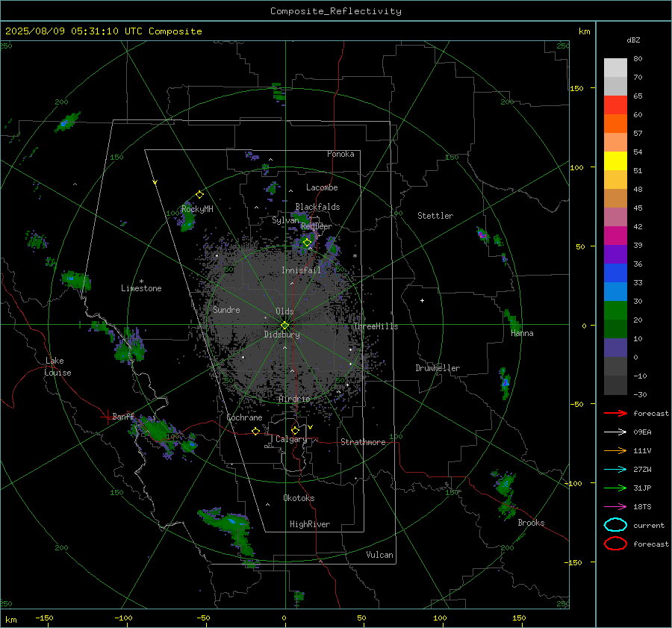
Task: Click the Vulcan city label
Action: 380,555
